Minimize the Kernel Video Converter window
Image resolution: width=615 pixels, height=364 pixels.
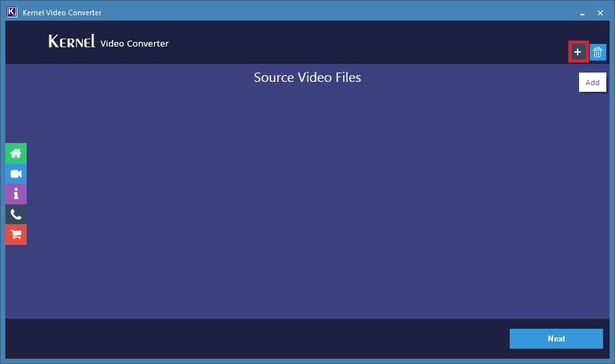click(x=582, y=13)
